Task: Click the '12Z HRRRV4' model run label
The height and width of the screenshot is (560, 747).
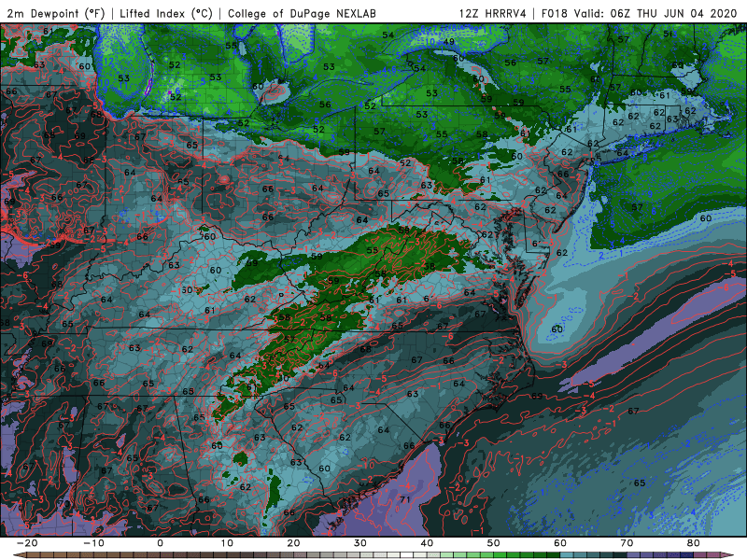Action: [493, 13]
